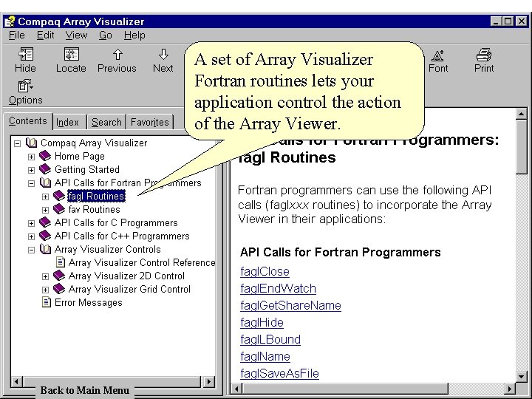Switch to the Search tab
This screenshot has height=399, width=532.
tap(106, 122)
